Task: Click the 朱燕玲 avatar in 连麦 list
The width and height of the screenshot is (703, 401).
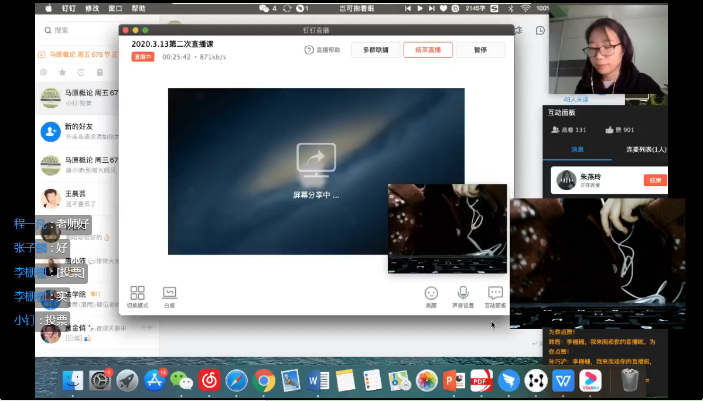Action: click(566, 180)
